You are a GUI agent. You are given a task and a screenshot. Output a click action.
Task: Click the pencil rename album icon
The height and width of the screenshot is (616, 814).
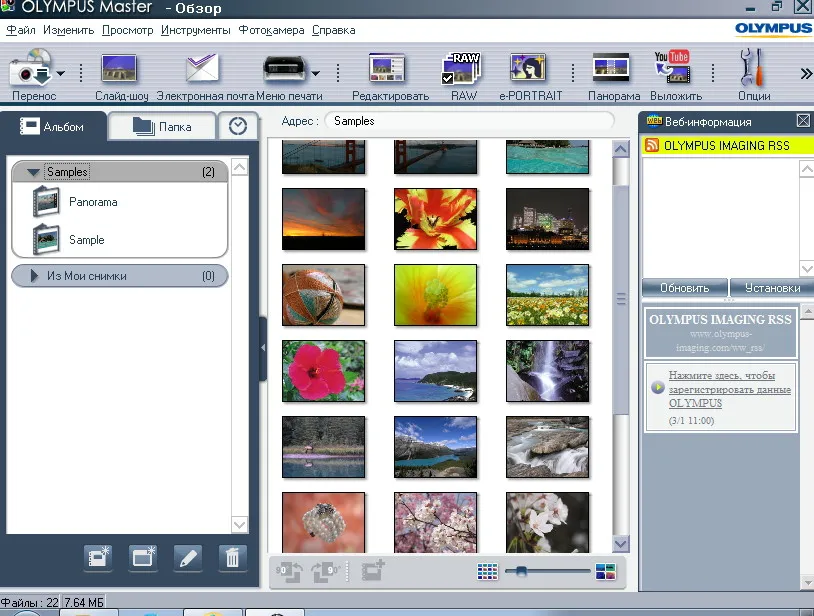[187, 558]
